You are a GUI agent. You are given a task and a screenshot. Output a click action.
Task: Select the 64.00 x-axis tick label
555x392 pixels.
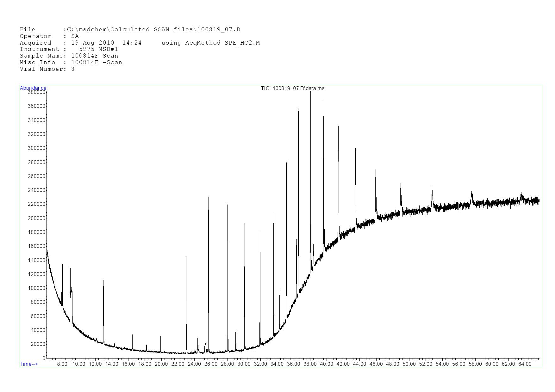(x=525, y=364)
